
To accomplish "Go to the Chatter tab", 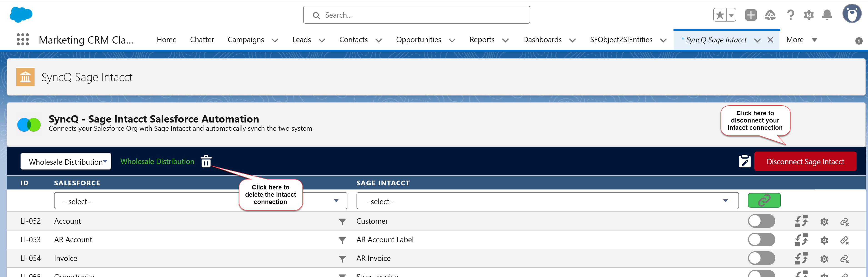I will (202, 40).
